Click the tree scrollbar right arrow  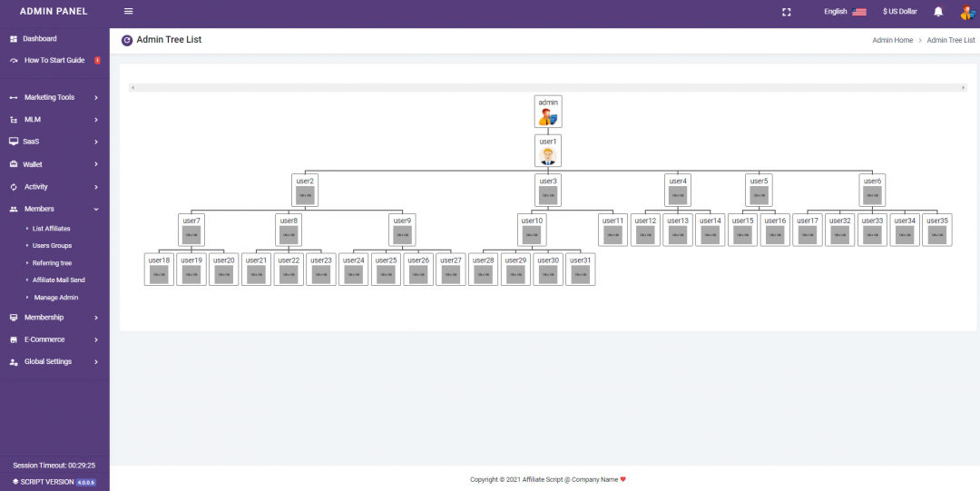[x=963, y=87]
